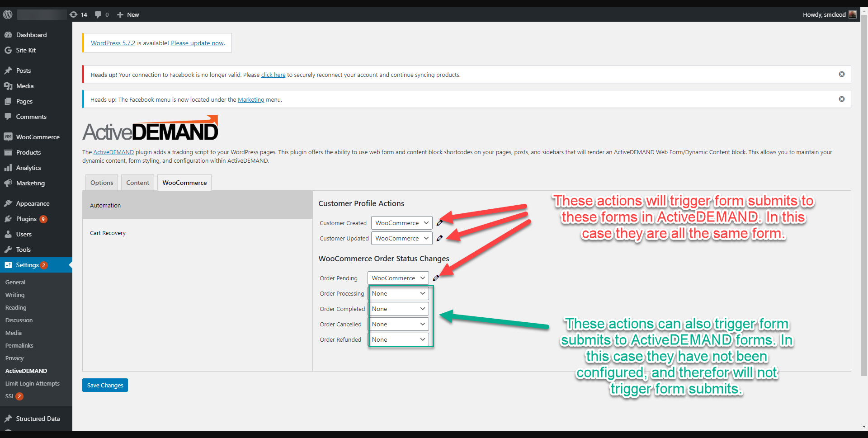
Task: Switch to the Options tab
Action: pyautogui.click(x=102, y=183)
